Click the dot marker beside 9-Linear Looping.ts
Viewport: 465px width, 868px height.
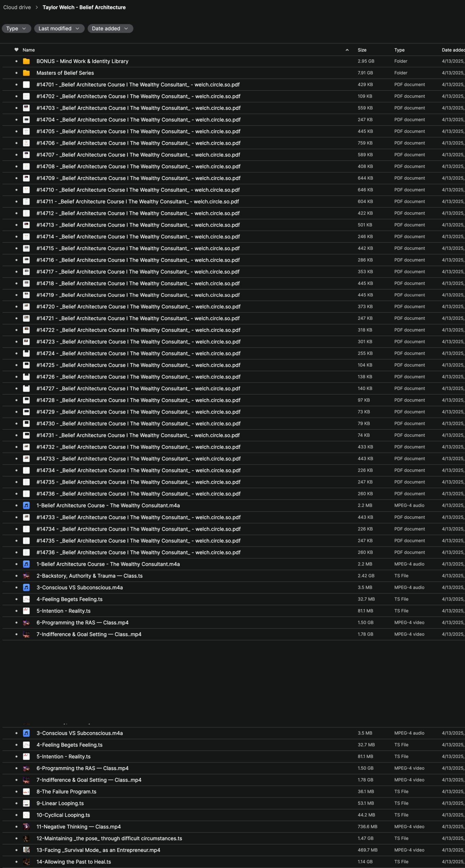pyautogui.click(x=16, y=803)
